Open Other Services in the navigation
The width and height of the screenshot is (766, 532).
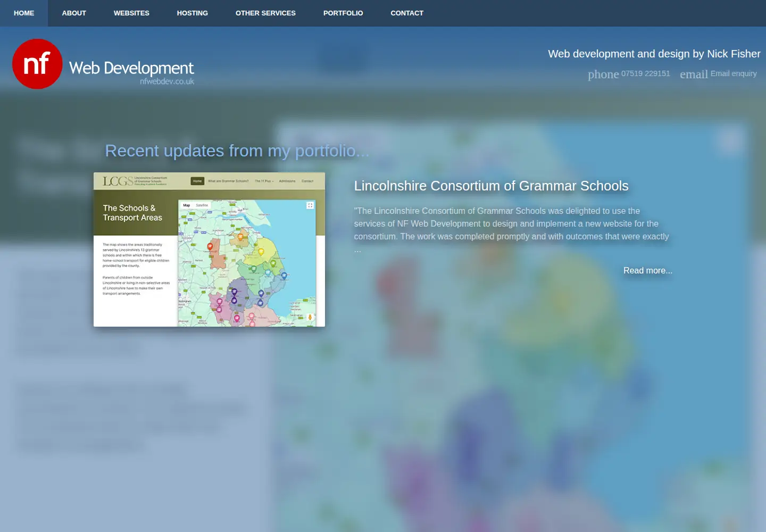point(265,13)
